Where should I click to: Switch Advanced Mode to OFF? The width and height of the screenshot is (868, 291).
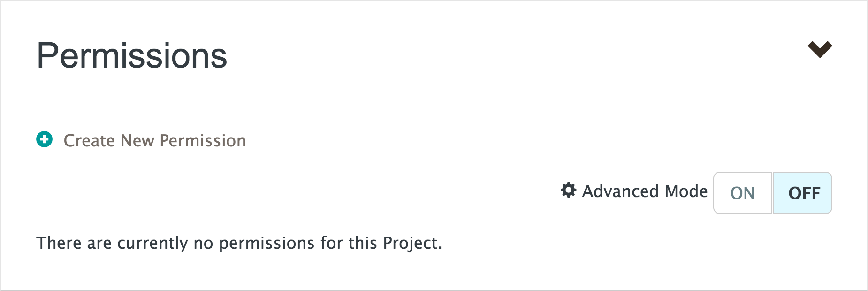(803, 193)
